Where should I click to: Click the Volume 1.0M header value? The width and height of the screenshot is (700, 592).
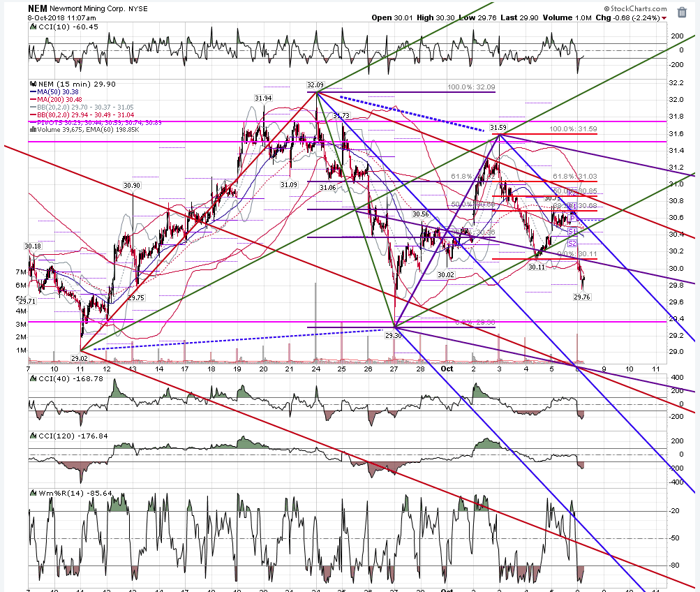[x=567, y=18]
